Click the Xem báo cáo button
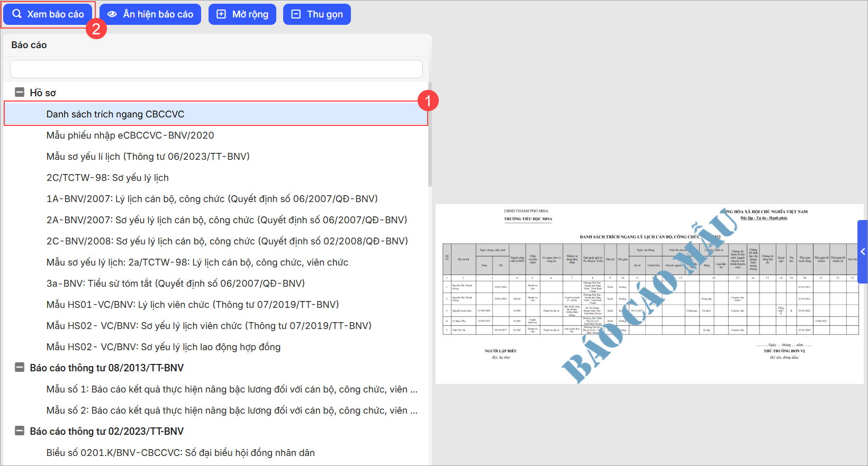868x466 pixels. 48,14
